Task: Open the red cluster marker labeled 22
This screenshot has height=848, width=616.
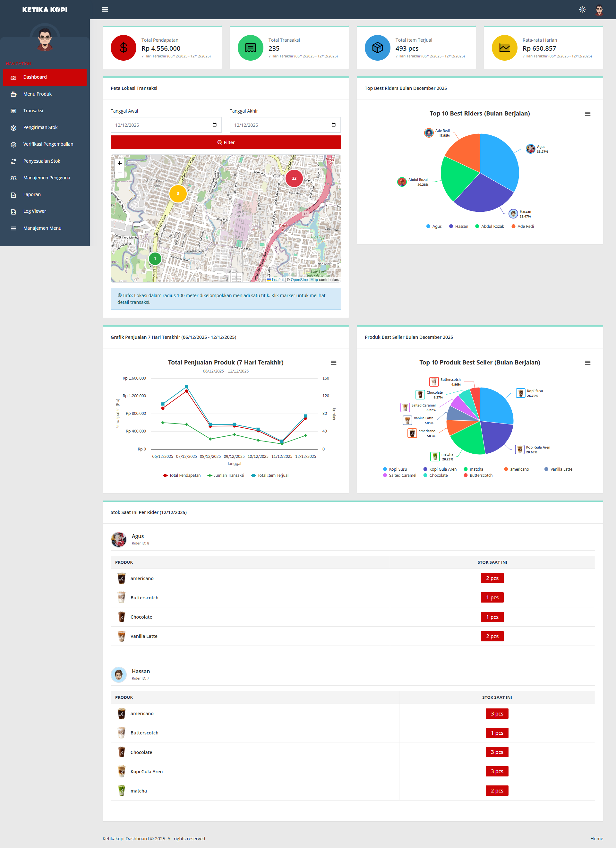Action: tap(294, 178)
